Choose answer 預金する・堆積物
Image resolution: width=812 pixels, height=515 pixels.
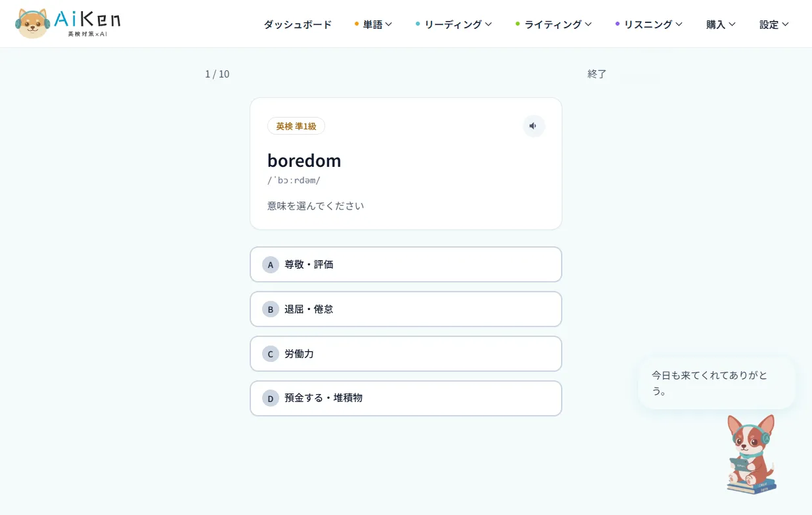point(406,399)
